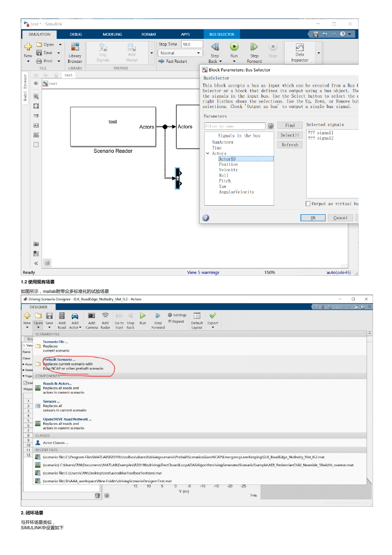Collapse the Actors tree node

point(207,154)
